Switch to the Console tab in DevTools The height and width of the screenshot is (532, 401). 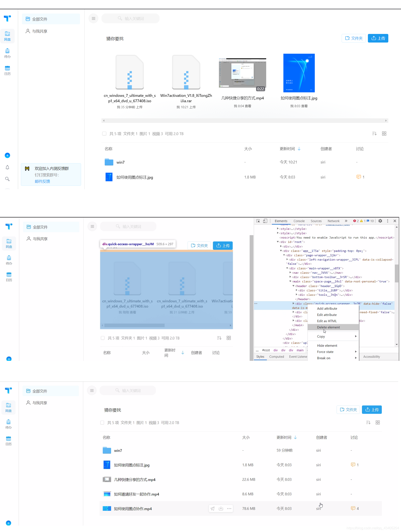coord(299,221)
